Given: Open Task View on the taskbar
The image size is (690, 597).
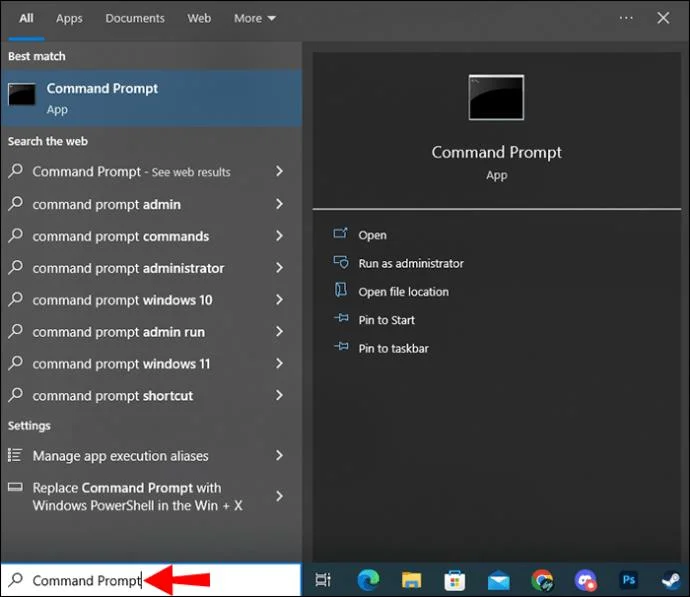Looking at the screenshot, I should (x=323, y=580).
